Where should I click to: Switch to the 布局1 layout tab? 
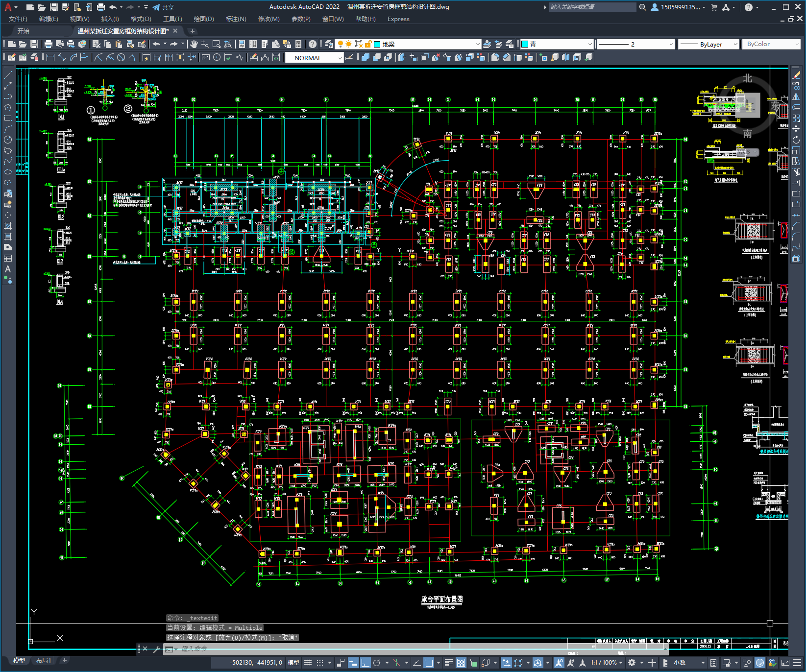(x=44, y=661)
